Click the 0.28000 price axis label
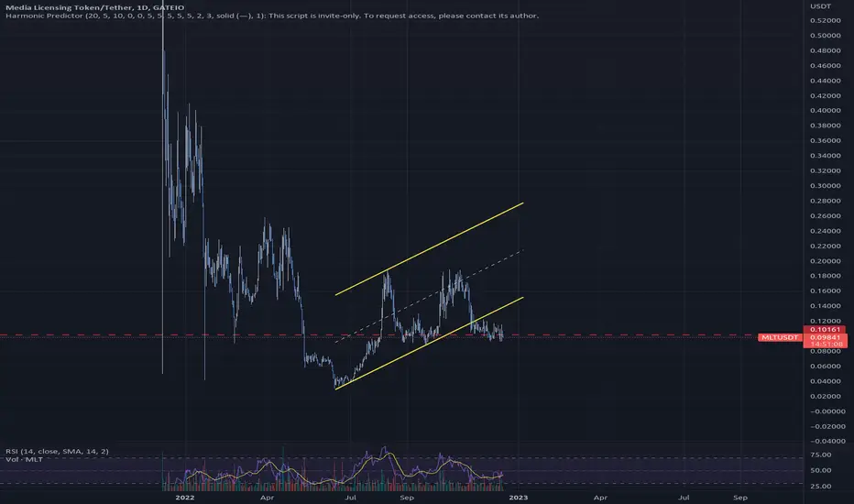854x504 pixels. tap(825, 201)
